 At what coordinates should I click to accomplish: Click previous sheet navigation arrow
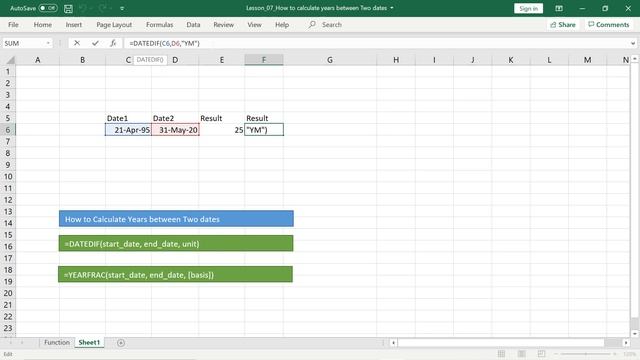point(10,343)
